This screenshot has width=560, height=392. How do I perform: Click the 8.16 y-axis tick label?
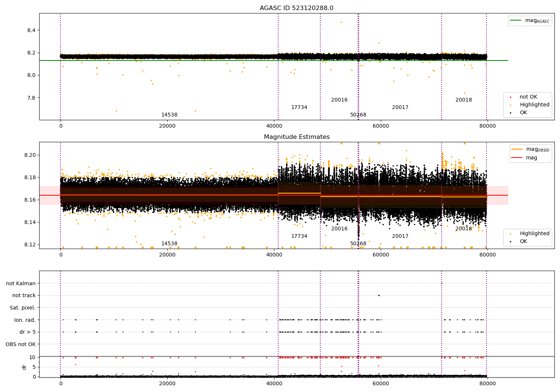point(30,200)
